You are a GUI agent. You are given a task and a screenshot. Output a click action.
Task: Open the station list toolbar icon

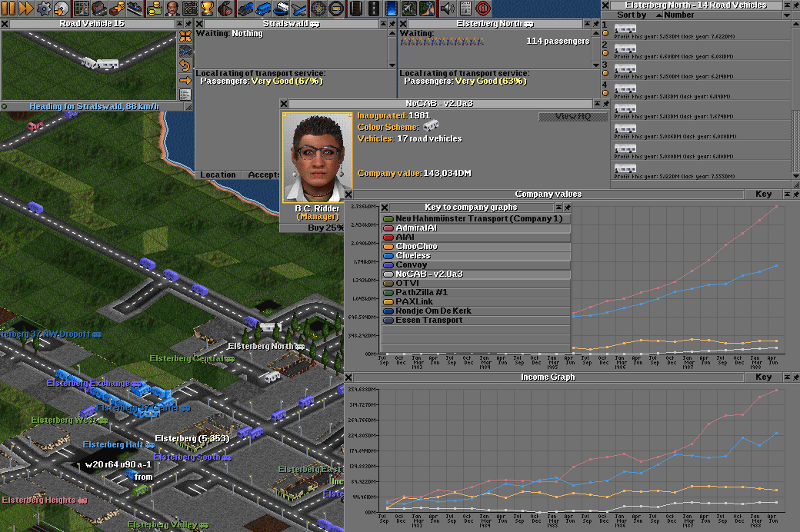tap(135, 8)
